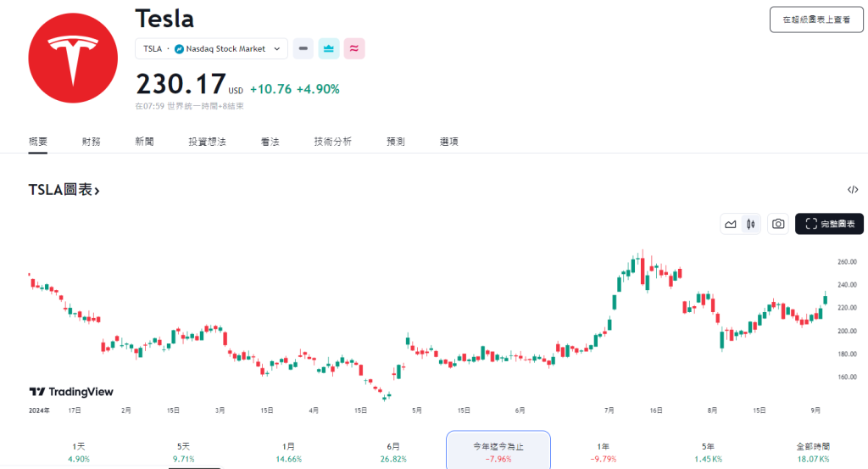Switch to the 財務 tab
868x469 pixels.
(x=92, y=142)
